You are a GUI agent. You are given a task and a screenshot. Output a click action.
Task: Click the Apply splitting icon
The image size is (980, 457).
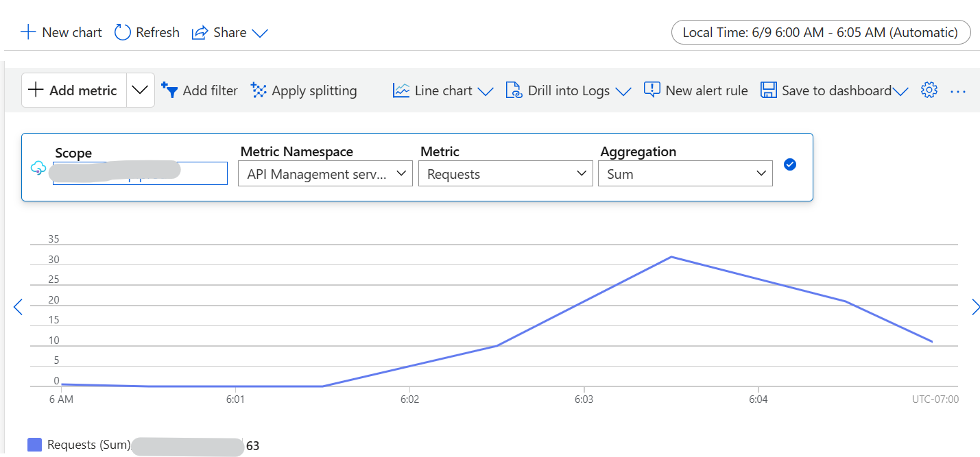point(259,90)
